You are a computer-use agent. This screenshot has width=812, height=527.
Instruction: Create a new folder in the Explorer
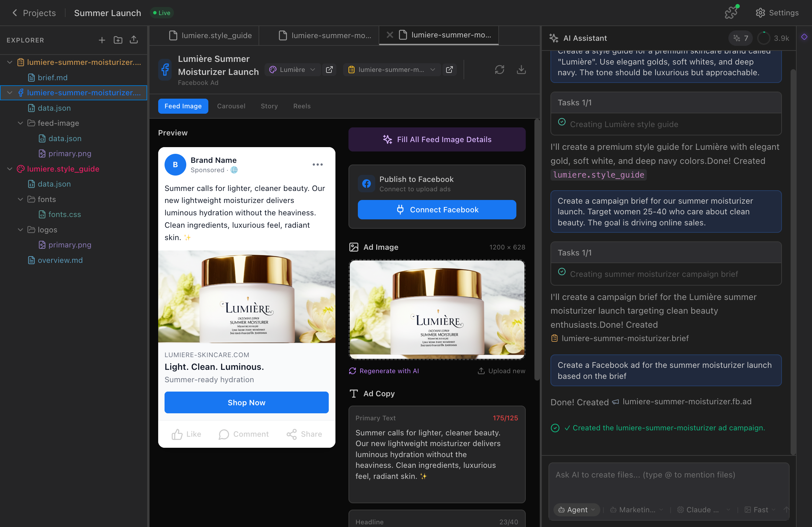(118, 40)
